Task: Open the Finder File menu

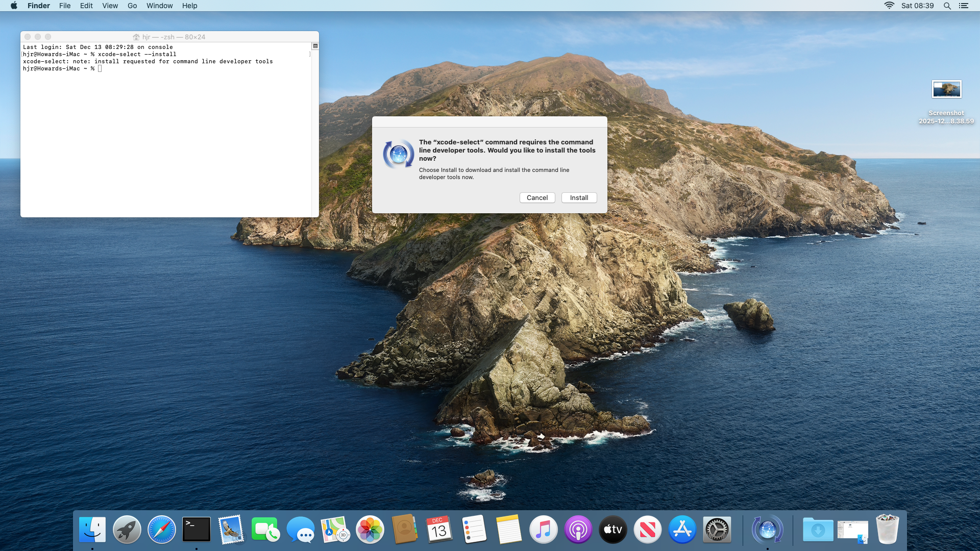Action: click(x=65, y=6)
